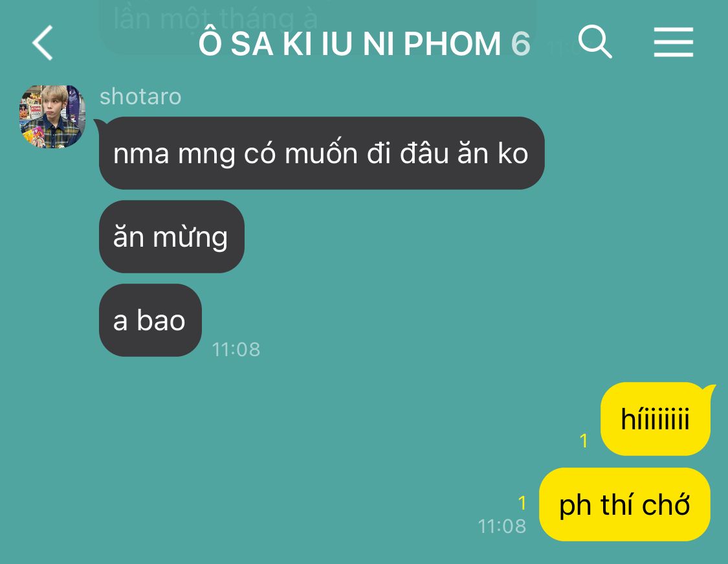Tap the left tail of the first shotaro bubble
Image resolution: width=728 pixels, height=564 pixels.
(99, 124)
